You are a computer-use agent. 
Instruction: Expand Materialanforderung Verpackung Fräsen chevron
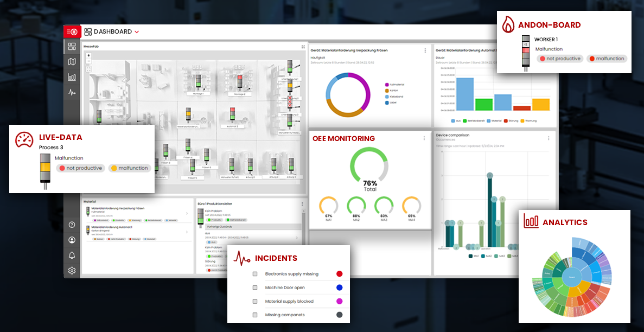click(x=187, y=214)
